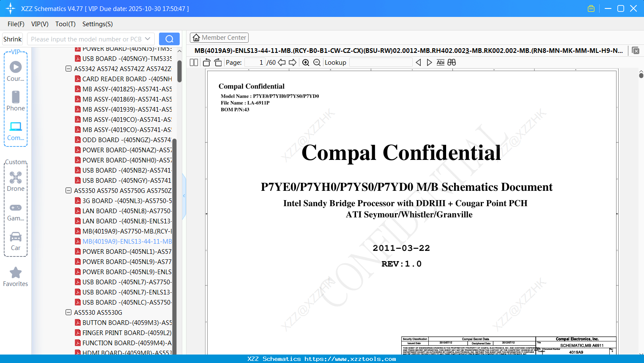Open FINGER PRINT BOARD-(4059L2) file

click(123, 333)
